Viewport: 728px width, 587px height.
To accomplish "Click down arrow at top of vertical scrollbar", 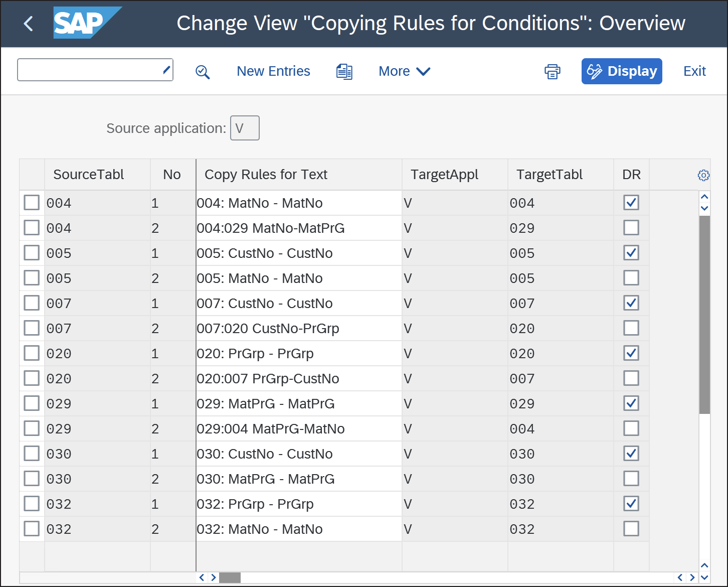I will (704, 208).
